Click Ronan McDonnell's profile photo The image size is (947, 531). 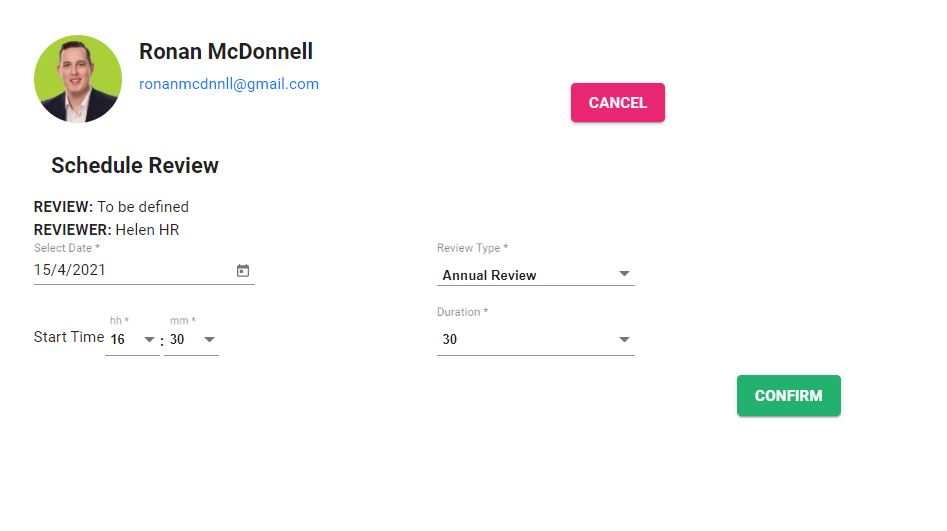[78, 79]
